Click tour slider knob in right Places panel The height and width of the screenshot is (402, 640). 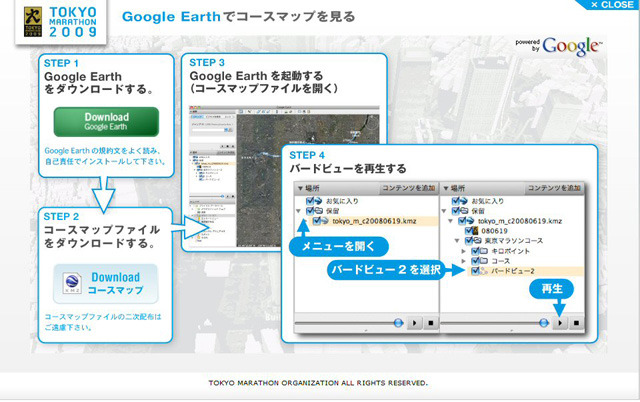click(544, 323)
